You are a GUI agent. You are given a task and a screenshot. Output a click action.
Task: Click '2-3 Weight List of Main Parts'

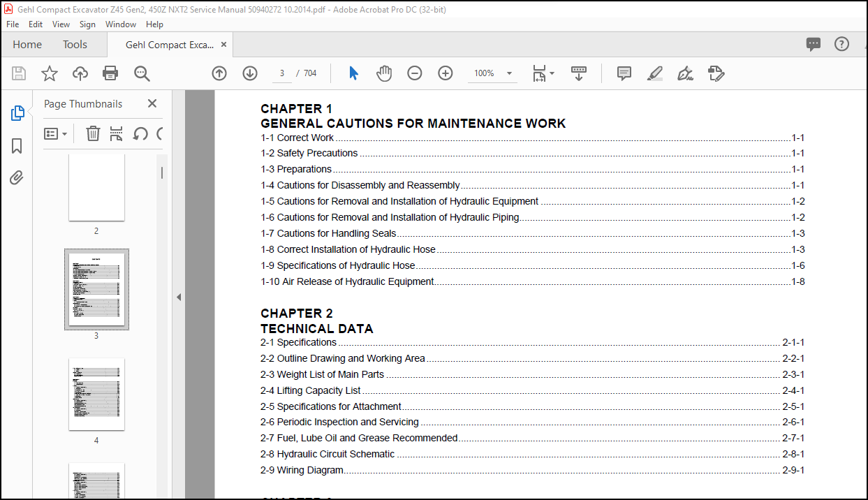point(532,374)
